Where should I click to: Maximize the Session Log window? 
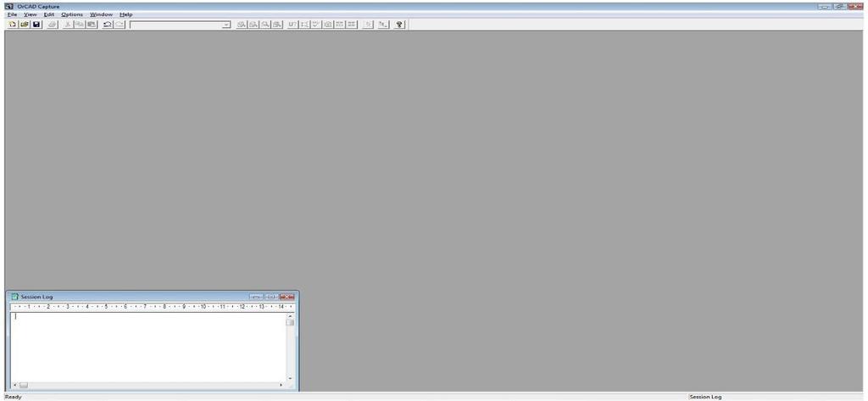tap(271, 297)
